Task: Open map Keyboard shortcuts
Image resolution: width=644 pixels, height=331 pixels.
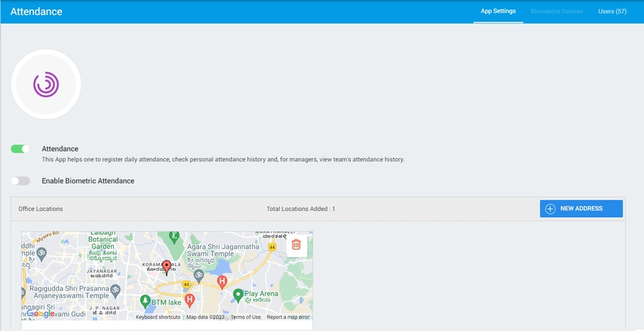Action: (x=158, y=317)
